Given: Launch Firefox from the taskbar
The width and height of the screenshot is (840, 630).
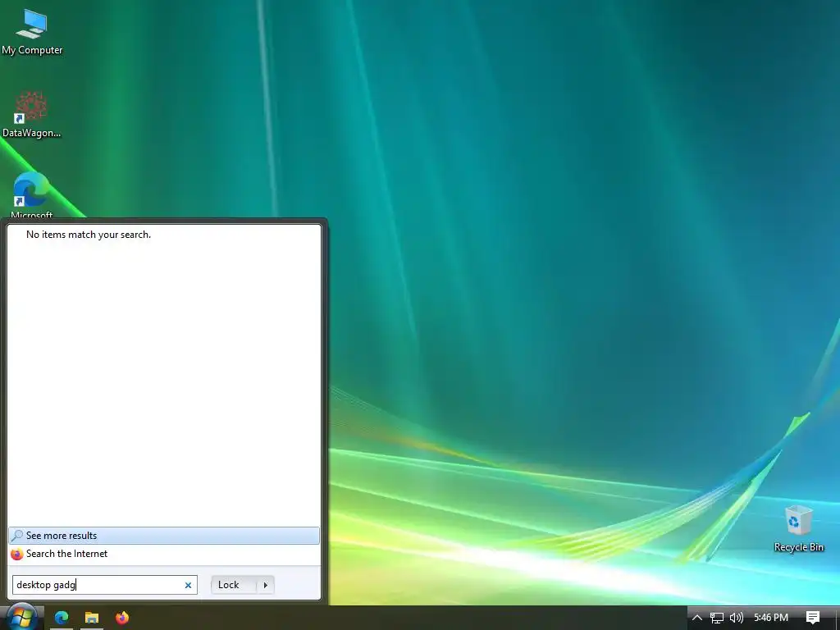Looking at the screenshot, I should click(x=122, y=618).
